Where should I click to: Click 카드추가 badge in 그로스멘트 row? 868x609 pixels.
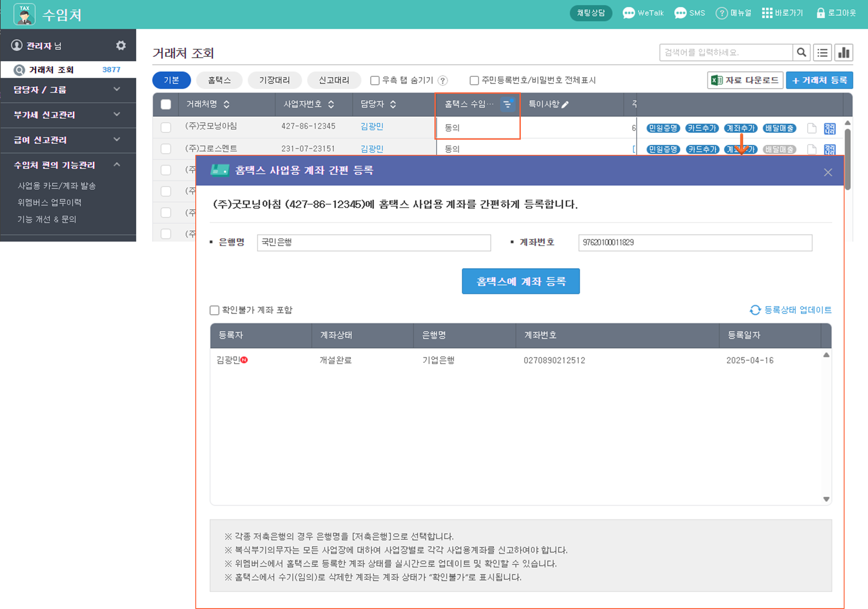pos(702,149)
